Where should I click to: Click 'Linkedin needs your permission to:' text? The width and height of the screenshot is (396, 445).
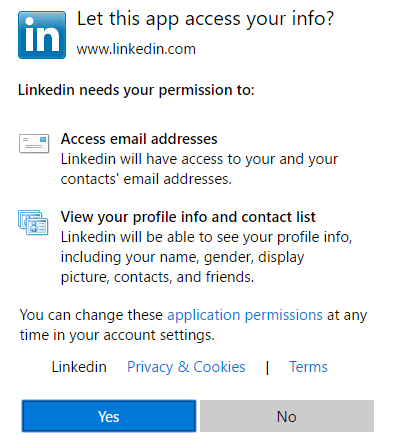[136, 90]
